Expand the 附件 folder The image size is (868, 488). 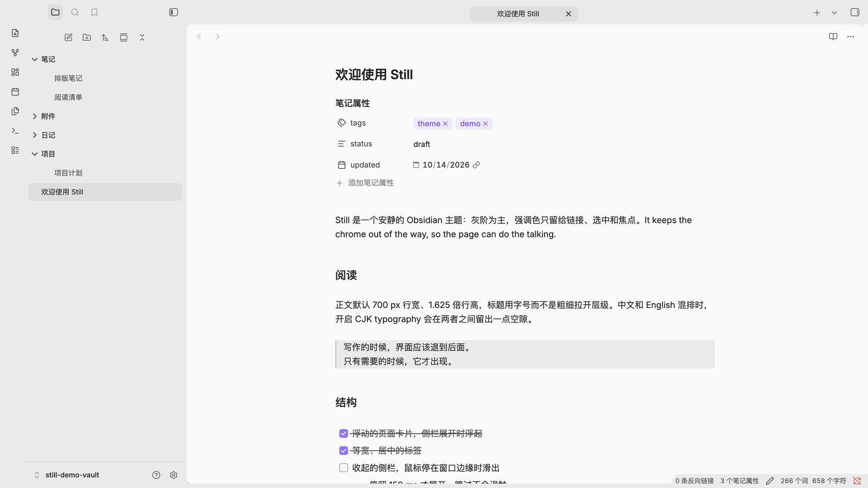(35, 117)
